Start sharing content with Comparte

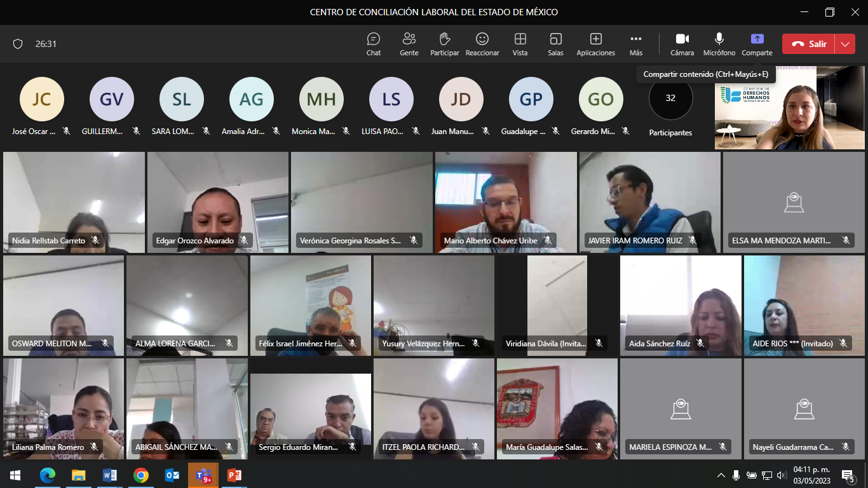[x=757, y=44]
